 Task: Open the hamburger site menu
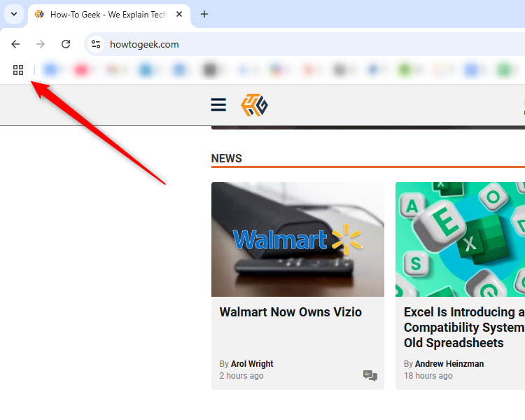pyautogui.click(x=218, y=105)
